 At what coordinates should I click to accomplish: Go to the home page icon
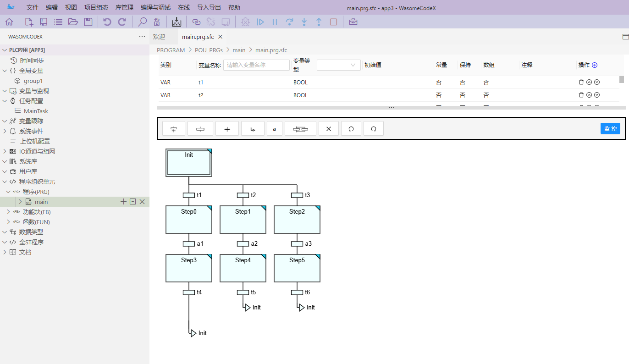click(9, 22)
